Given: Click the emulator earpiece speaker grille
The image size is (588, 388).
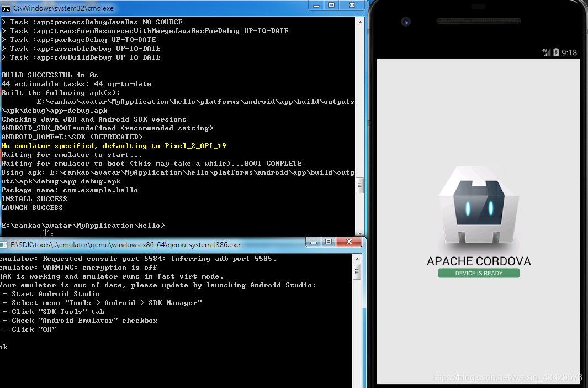Looking at the screenshot, I should 478,21.
